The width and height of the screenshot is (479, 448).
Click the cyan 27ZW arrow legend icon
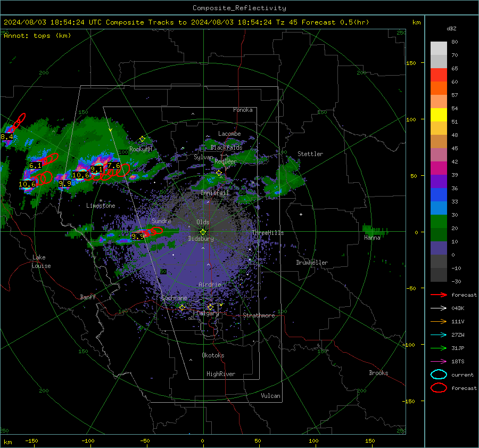[439, 335]
